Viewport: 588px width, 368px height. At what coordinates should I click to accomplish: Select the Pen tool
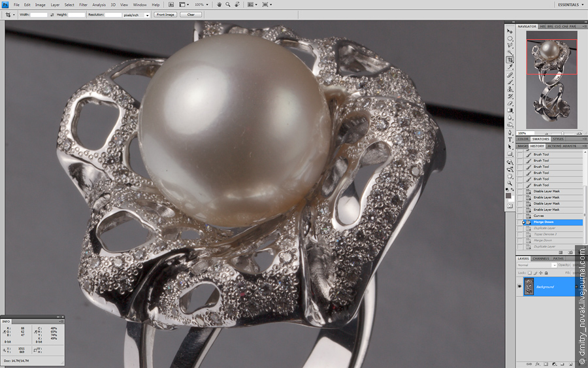510,133
